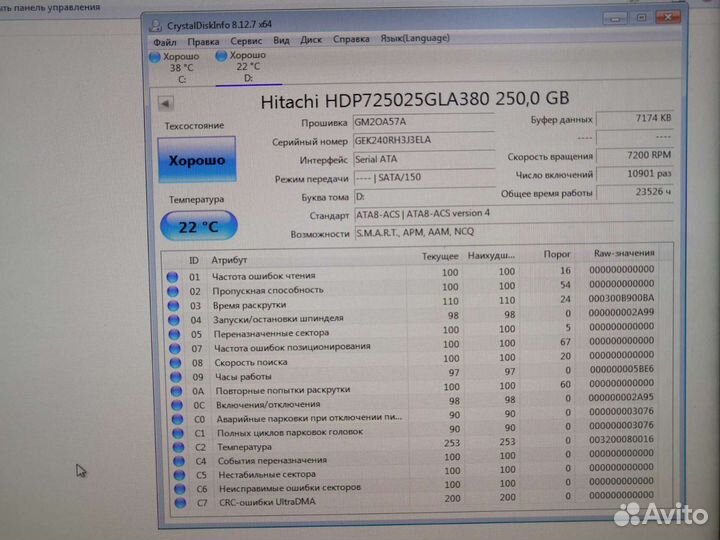Click status icon for attribute 01 Частота ошибок чтения

[x=172, y=277]
